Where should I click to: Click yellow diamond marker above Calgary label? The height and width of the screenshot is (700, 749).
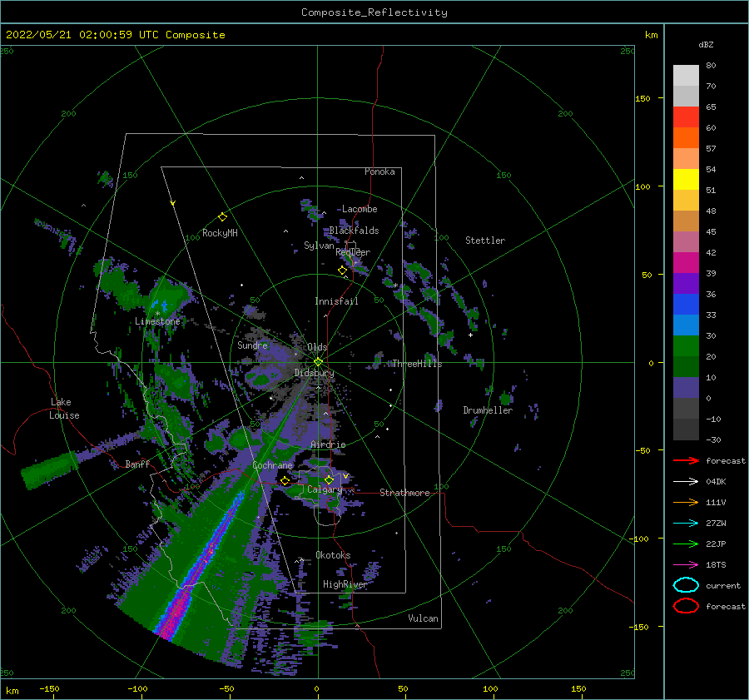[x=329, y=479]
